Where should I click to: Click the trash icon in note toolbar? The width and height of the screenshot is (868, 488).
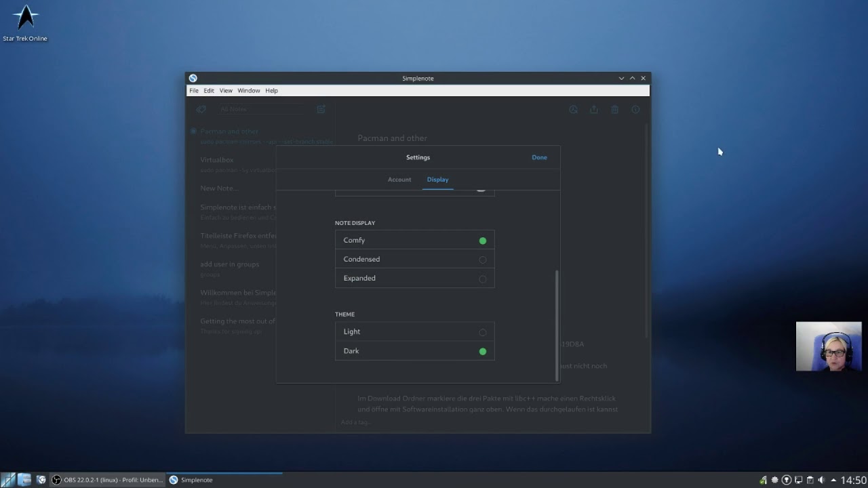pyautogui.click(x=614, y=109)
